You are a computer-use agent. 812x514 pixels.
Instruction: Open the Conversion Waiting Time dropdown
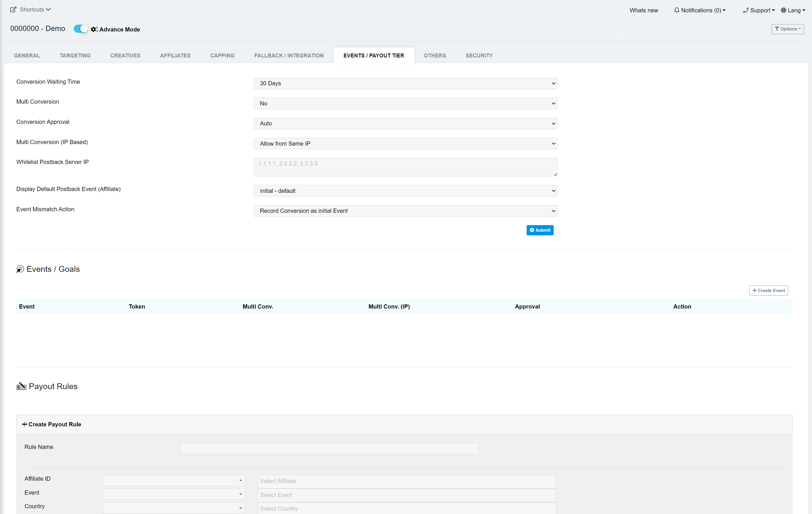(405, 83)
